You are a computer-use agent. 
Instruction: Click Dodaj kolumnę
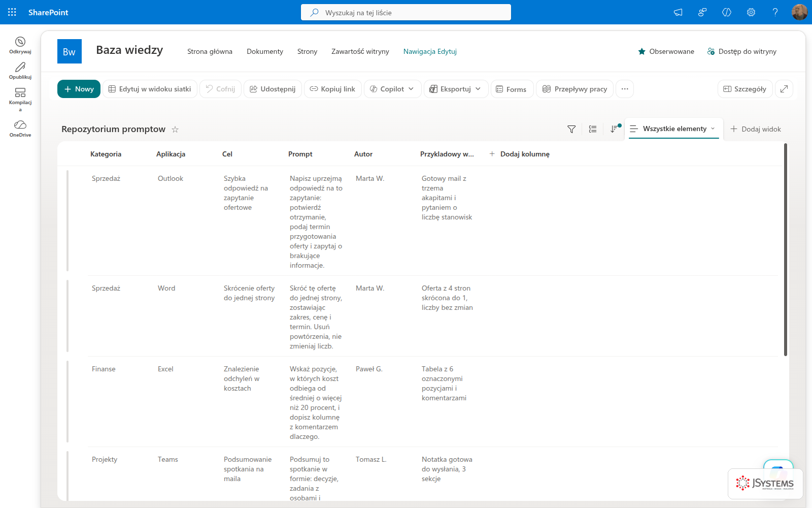(x=519, y=154)
